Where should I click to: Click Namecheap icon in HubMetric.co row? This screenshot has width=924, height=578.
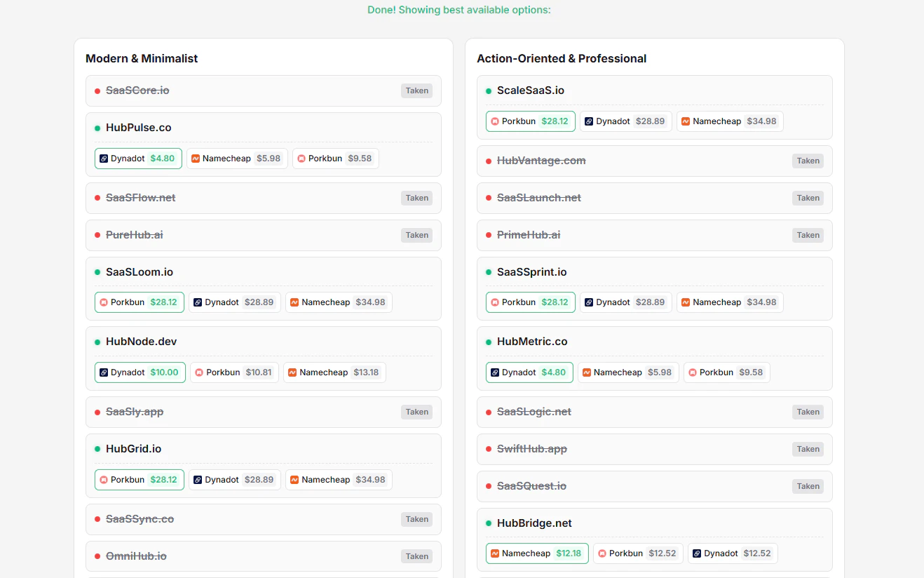pyautogui.click(x=587, y=372)
